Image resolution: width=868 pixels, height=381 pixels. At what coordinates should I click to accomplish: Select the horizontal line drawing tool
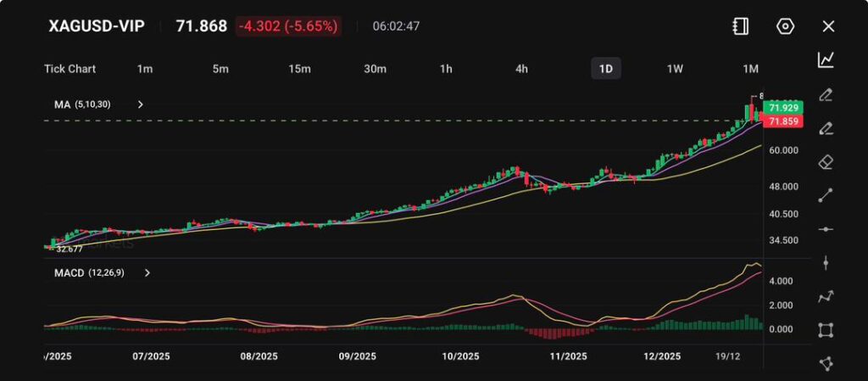pyautogui.click(x=826, y=229)
